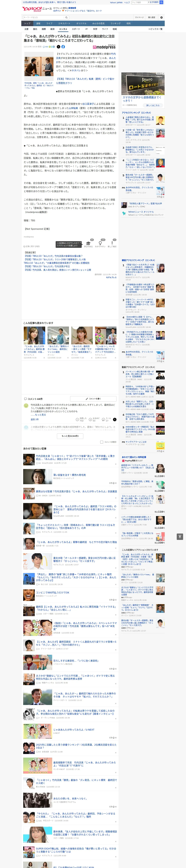Open the comment count 44 icon under headline
The width and height of the screenshot is (186, 868).
pyautogui.click(x=45, y=47)
